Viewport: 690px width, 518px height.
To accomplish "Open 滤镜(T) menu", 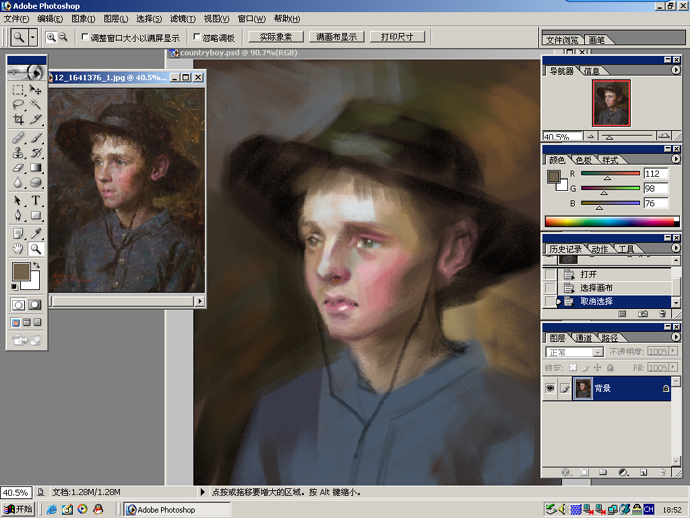I will coord(183,18).
